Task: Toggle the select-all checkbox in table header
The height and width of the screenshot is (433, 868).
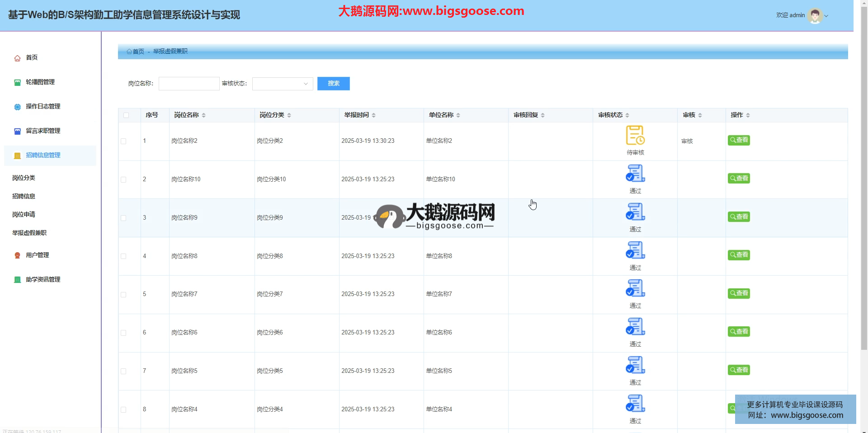Action: point(126,115)
